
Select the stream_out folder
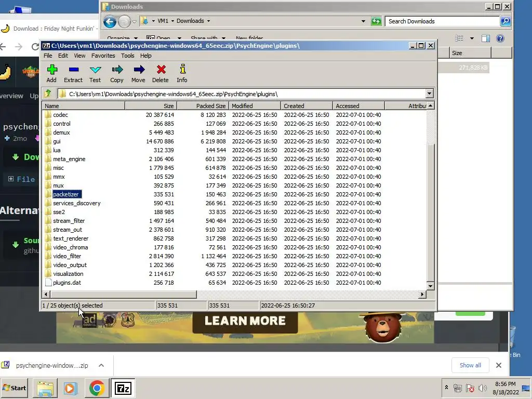pos(67,229)
